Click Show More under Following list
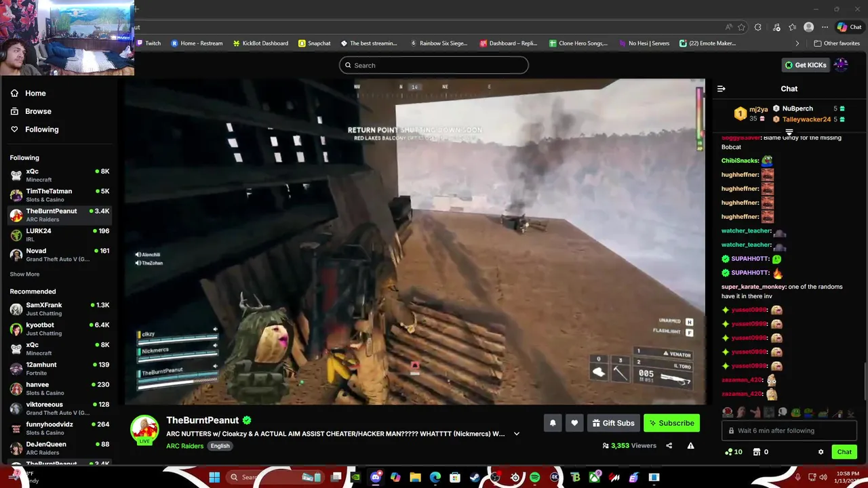Screen dimensions: 868x488 coord(24,274)
